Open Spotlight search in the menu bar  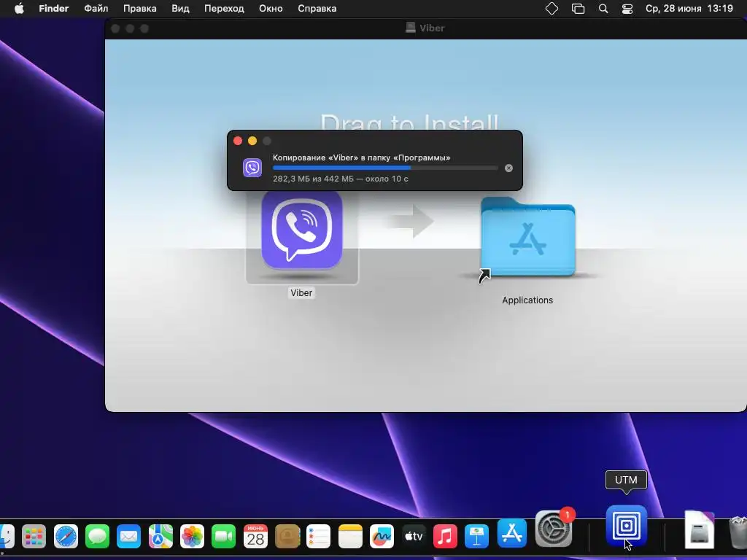(603, 9)
